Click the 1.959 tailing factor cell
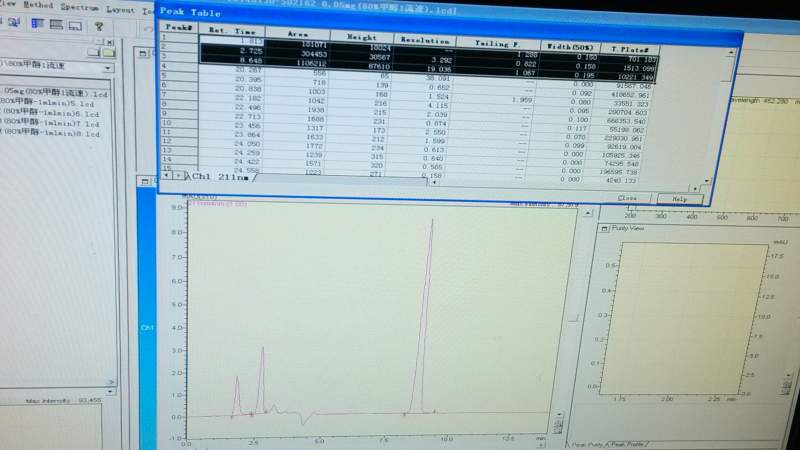The image size is (800, 450). 495,100
